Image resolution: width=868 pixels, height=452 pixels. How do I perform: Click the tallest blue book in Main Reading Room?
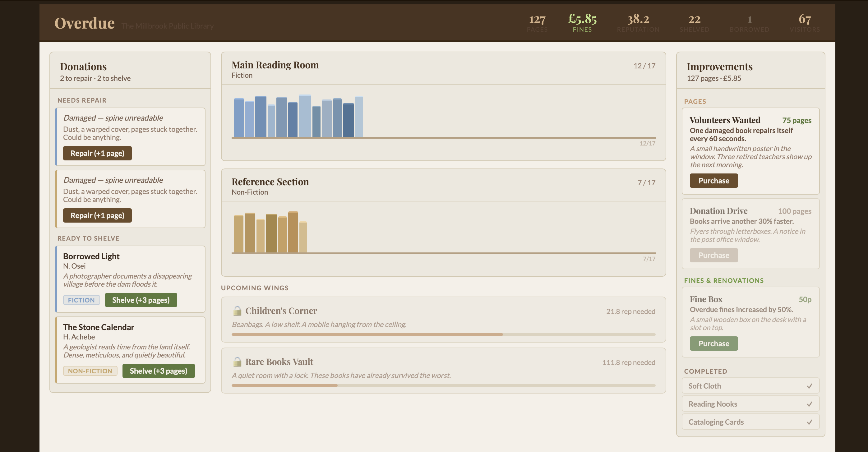[x=305, y=116]
